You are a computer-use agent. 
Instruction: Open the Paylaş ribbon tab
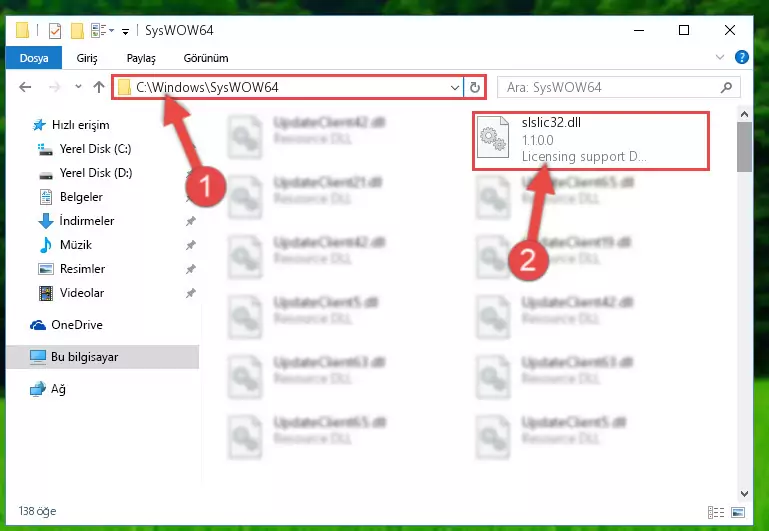141,58
